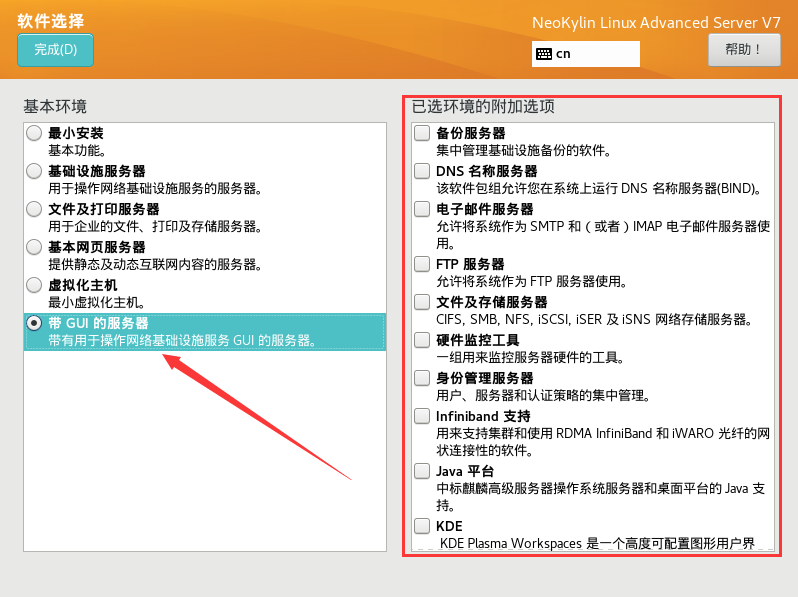Screen dimensions: 798x597
Task: Select 文件及打印服务器 radio option
Action: point(35,209)
